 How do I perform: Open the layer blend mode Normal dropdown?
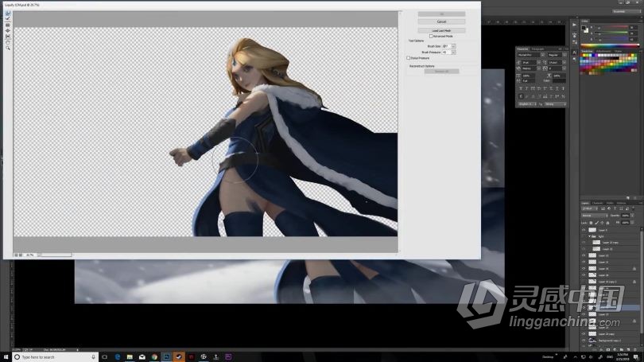(x=594, y=216)
